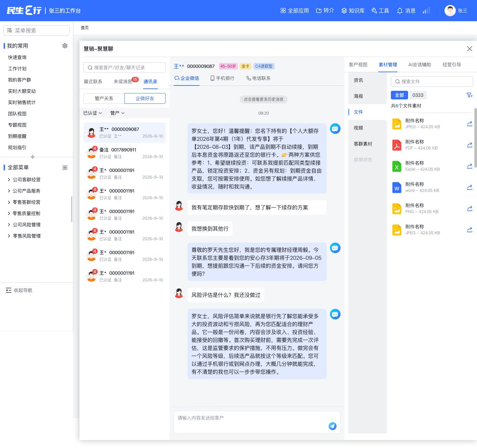Click the 首页 breadcrumb
The image size is (477, 448).
(x=85, y=28)
